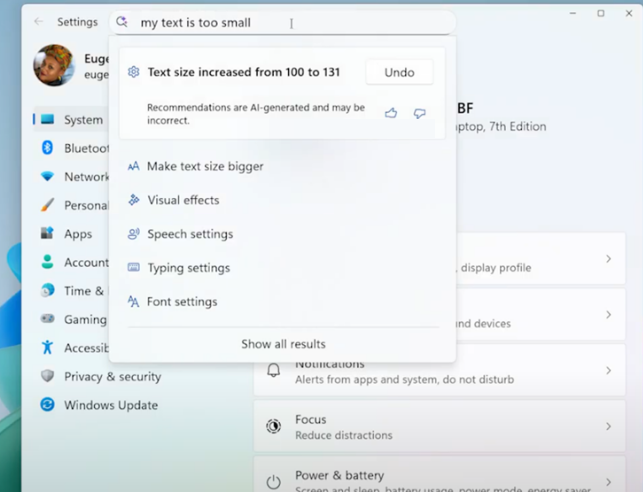Click the Privacy & security shield icon
This screenshot has height=492, width=643.
click(48, 376)
